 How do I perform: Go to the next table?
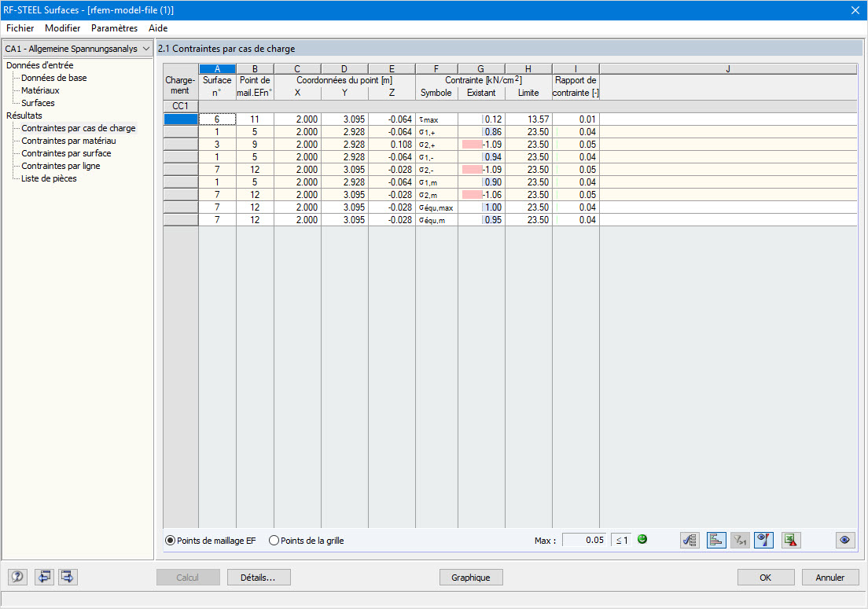pos(67,577)
